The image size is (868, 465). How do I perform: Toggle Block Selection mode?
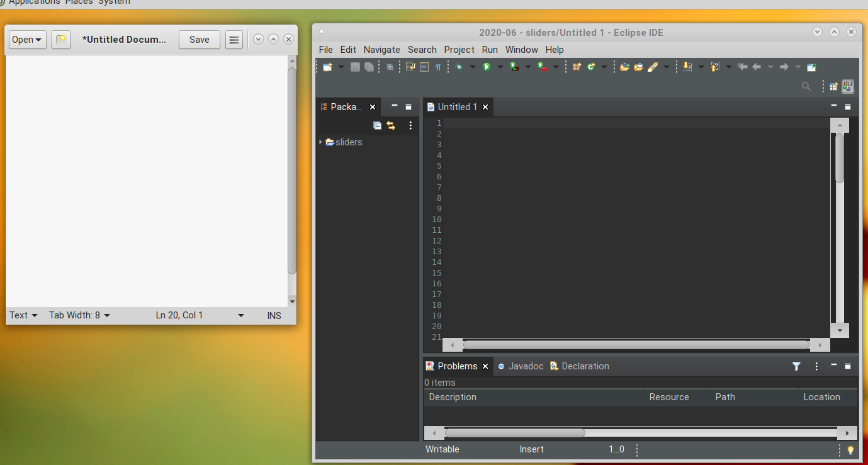click(424, 67)
